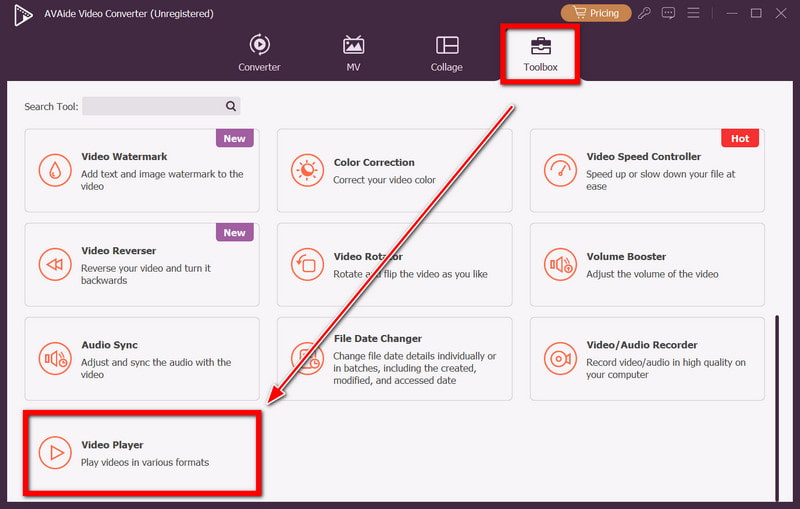Select the Toolbox tab
800x509 pixels.
click(x=540, y=54)
